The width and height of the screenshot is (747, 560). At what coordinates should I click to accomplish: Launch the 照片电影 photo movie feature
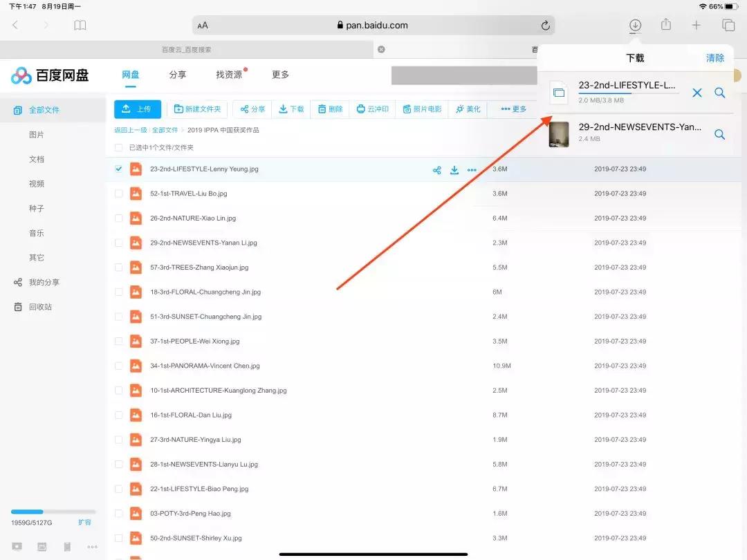(422, 109)
